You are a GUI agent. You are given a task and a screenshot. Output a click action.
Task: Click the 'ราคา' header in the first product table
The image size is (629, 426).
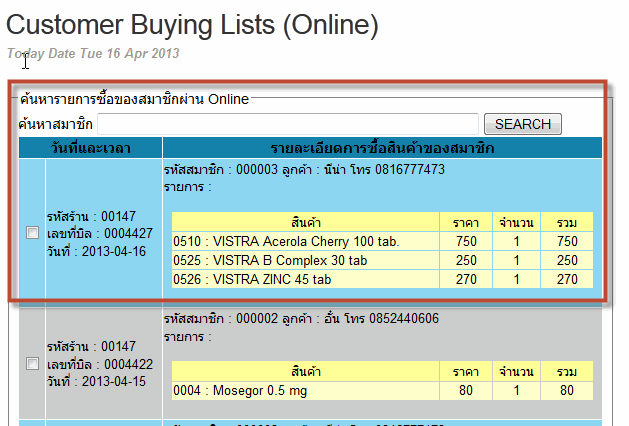point(464,222)
